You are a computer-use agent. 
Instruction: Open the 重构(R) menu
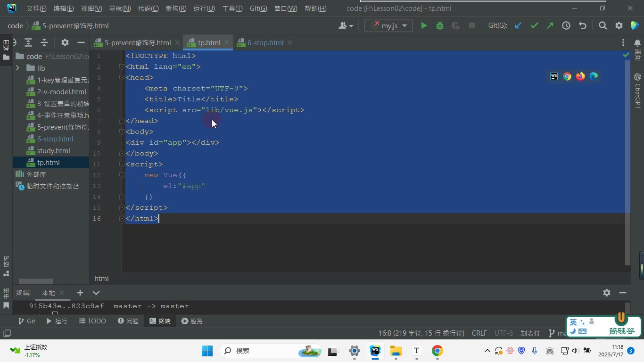coord(176,8)
